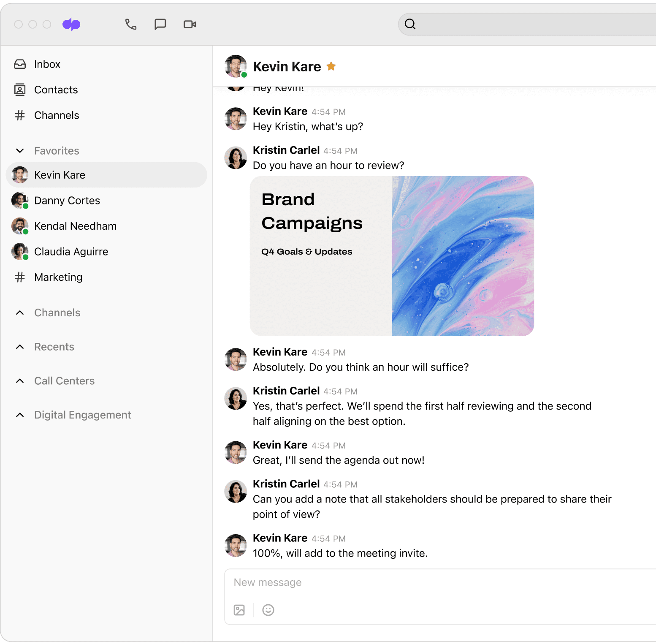This screenshot has height=644, width=656.
Task: Start a phone call from the toolbar
Action: (131, 24)
